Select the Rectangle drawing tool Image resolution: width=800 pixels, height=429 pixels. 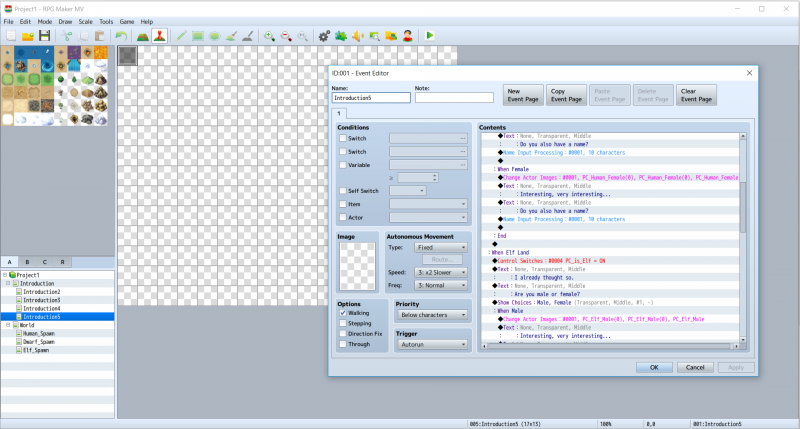click(x=198, y=36)
